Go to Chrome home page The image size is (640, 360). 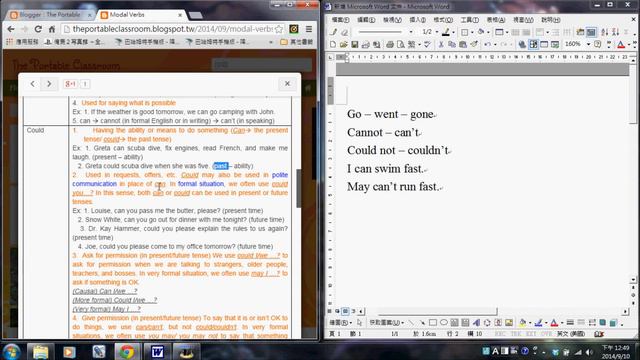[x=52, y=29]
